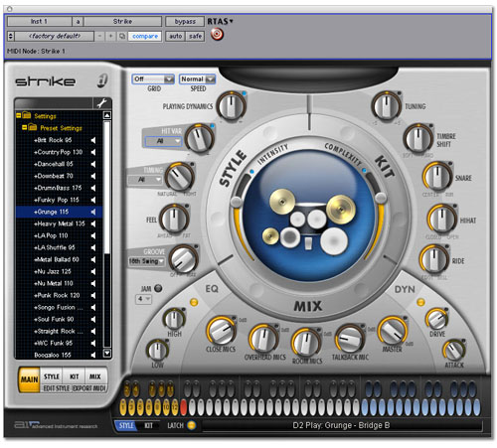
Task: Click speaker icon next to Punk Rock 120
Action: tap(93, 295)
